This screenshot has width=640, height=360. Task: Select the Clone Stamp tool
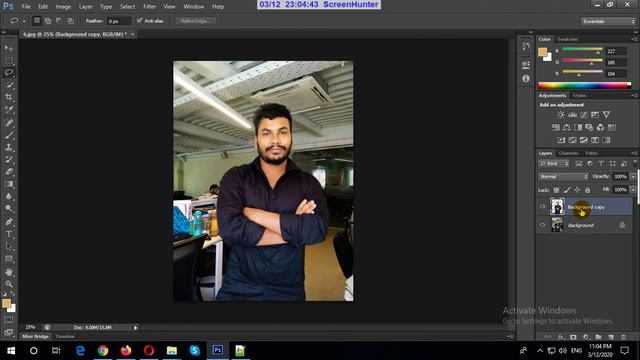pos(9,147)
